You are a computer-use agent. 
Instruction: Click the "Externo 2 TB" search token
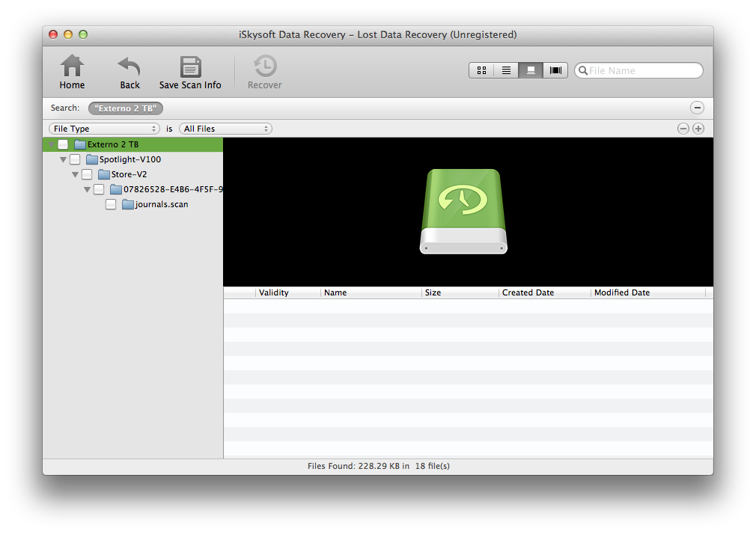tap(125, 108)
